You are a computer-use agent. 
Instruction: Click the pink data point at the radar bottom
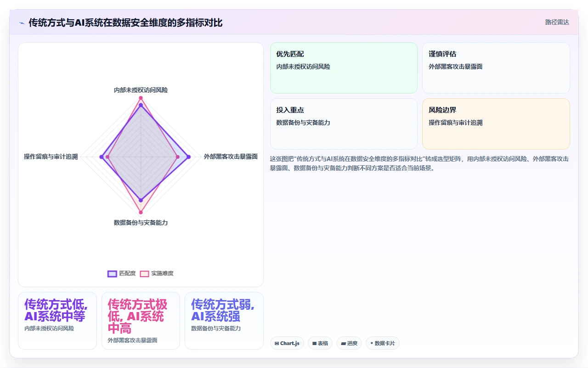(141, 212)
